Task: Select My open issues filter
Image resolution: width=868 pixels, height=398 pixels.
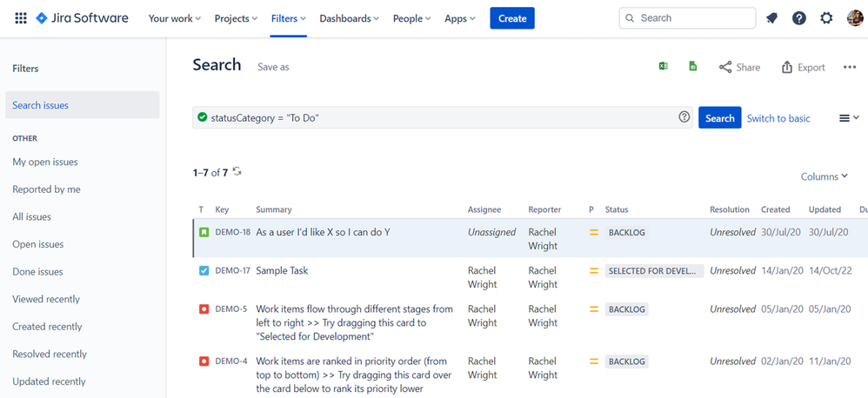Action: click(x=45, y=162)
